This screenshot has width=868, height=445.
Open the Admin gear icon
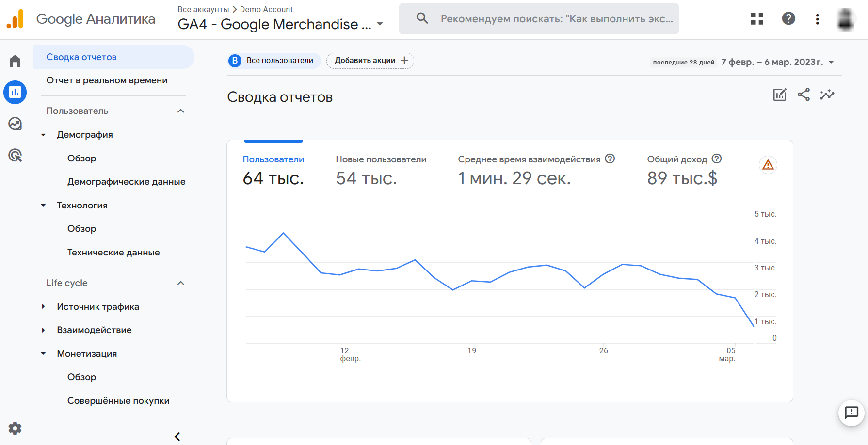tap(15, 429)
